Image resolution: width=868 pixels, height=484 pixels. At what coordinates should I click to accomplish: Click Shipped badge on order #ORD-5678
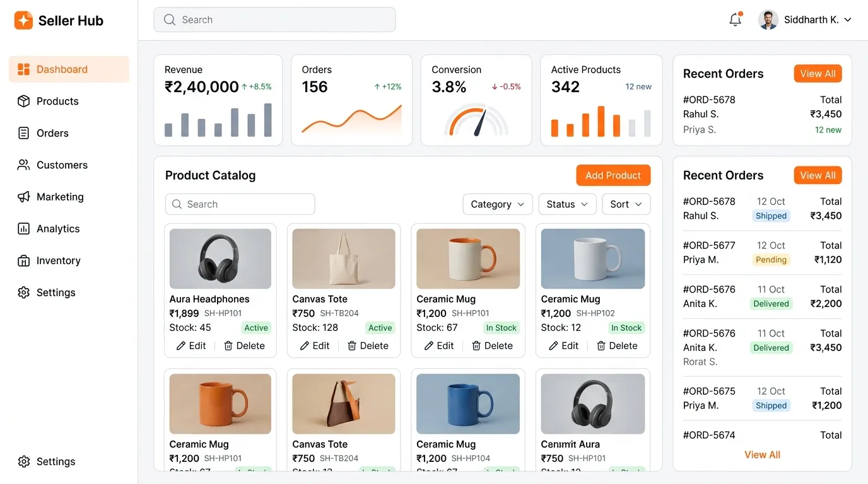pos(771,216)
